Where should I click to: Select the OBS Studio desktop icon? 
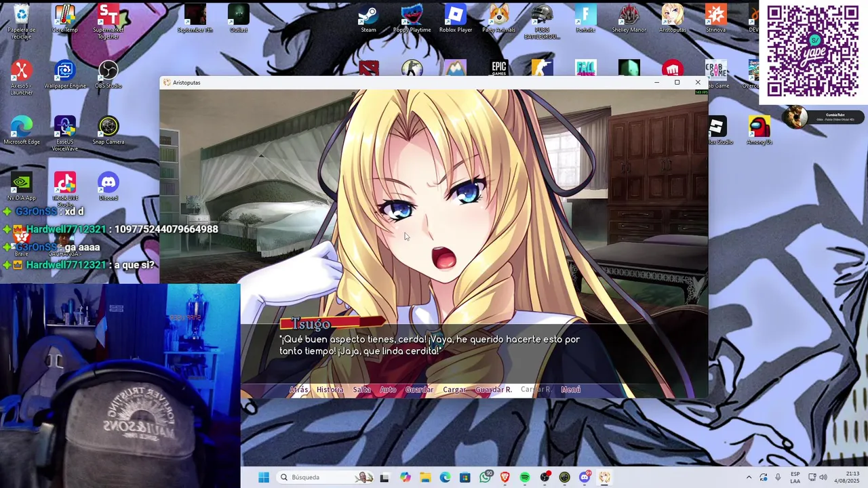(108, 75)
